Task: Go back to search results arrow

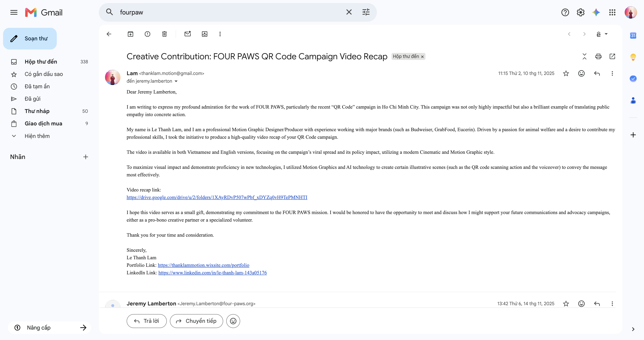Action: (109, 34)
